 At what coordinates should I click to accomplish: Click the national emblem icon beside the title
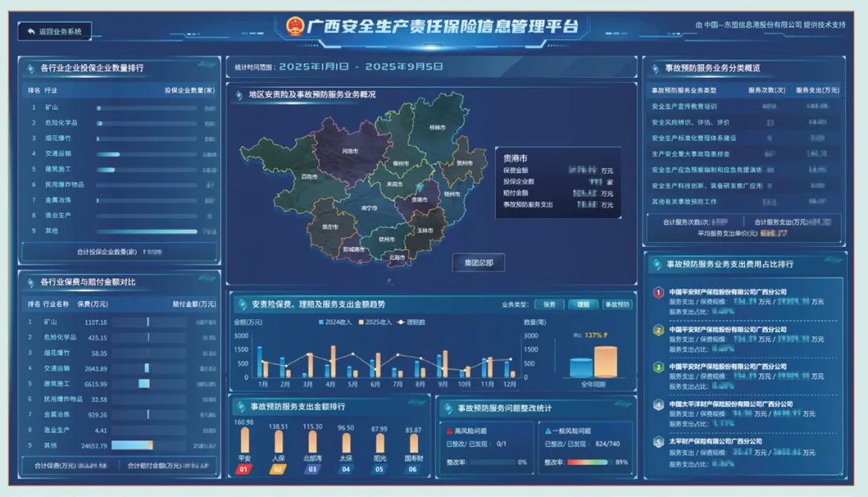(x=295, y=26)
